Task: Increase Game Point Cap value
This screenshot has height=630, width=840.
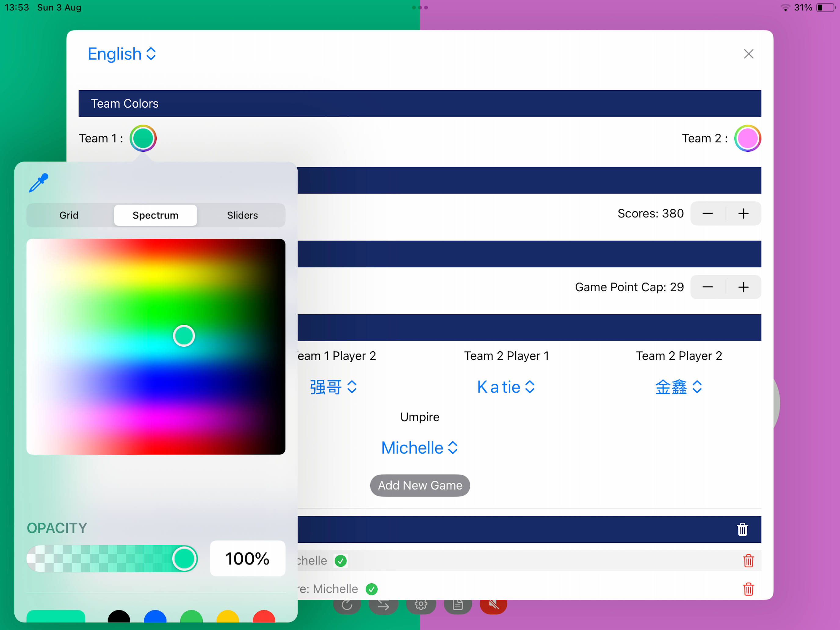Action: coord(744,287)
